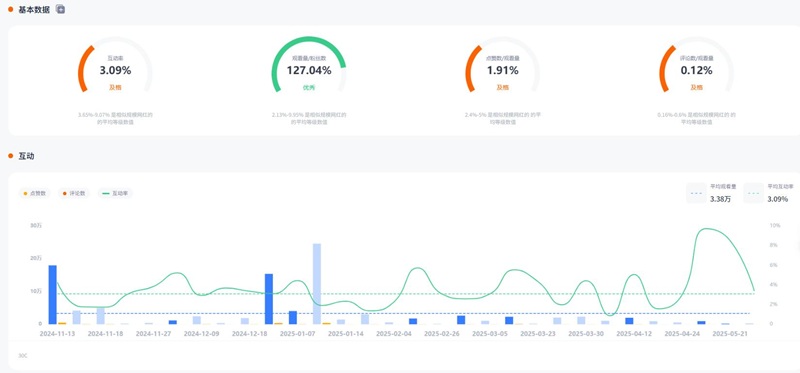Viewport: 800px width, 373px height.
Task: Select the 基本数据 section heading
Action: [34, 9]
